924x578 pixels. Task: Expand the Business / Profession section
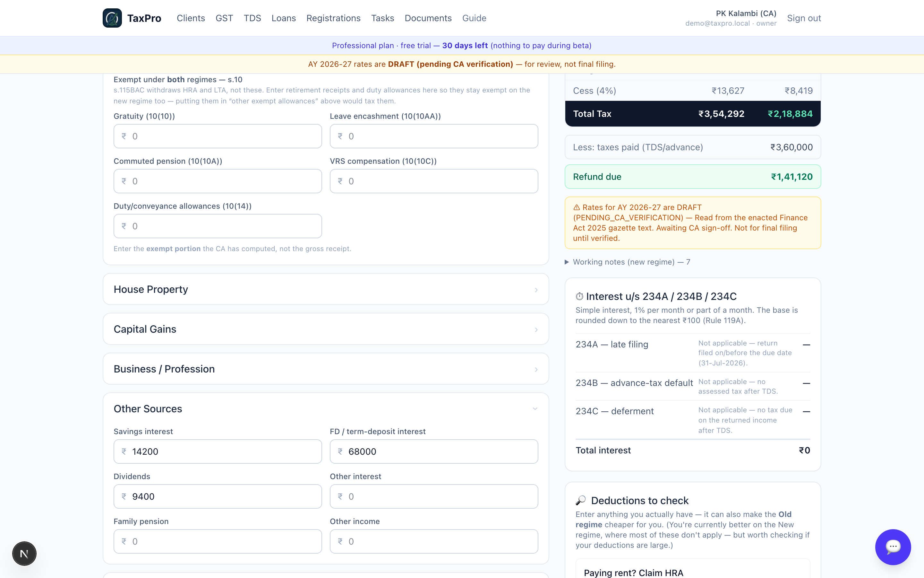pyautogui.click(x=326, y=369)
